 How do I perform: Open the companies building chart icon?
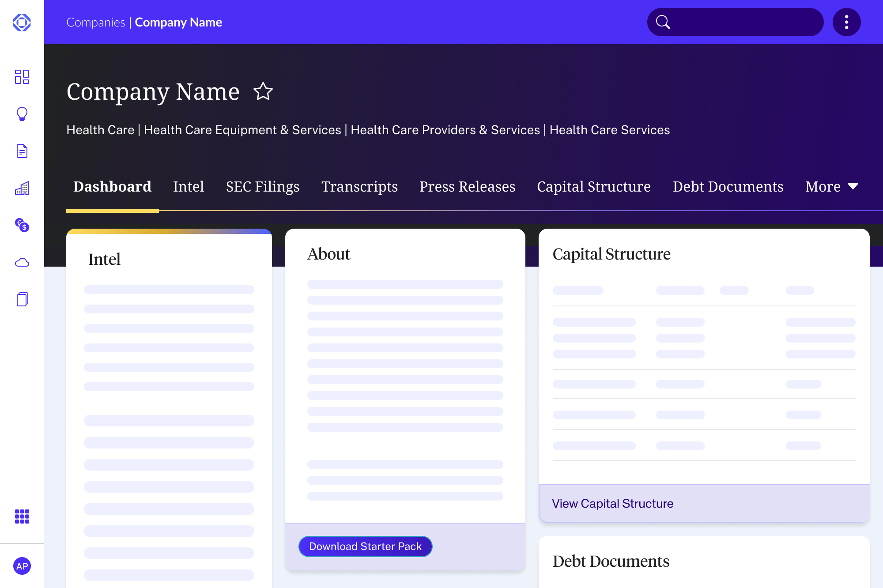[22, 188]
